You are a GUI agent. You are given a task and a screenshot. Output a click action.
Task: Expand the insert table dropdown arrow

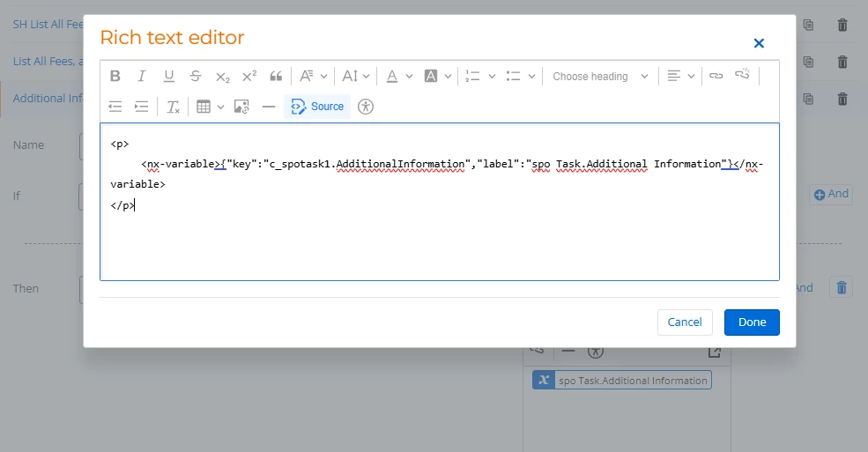coord(220,107)
